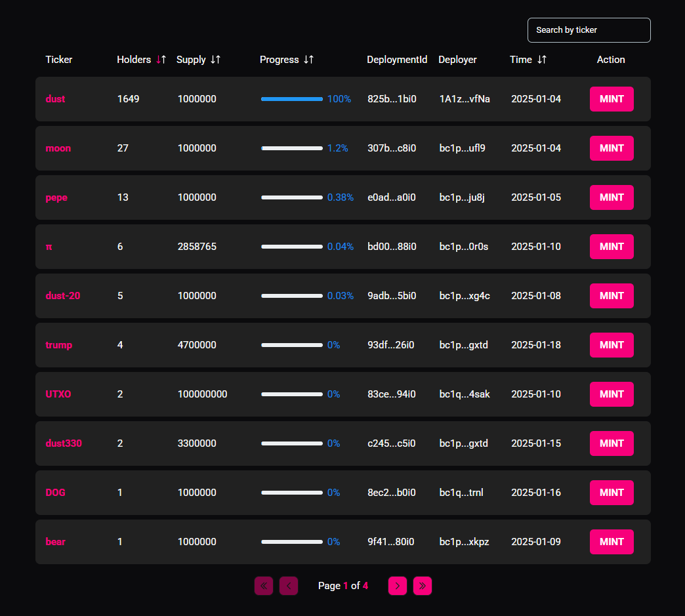Open the dust ticker link
Image resolution: width=685 pixels, height=616 pixels.
pyautogui.click(x=55, y=99)
